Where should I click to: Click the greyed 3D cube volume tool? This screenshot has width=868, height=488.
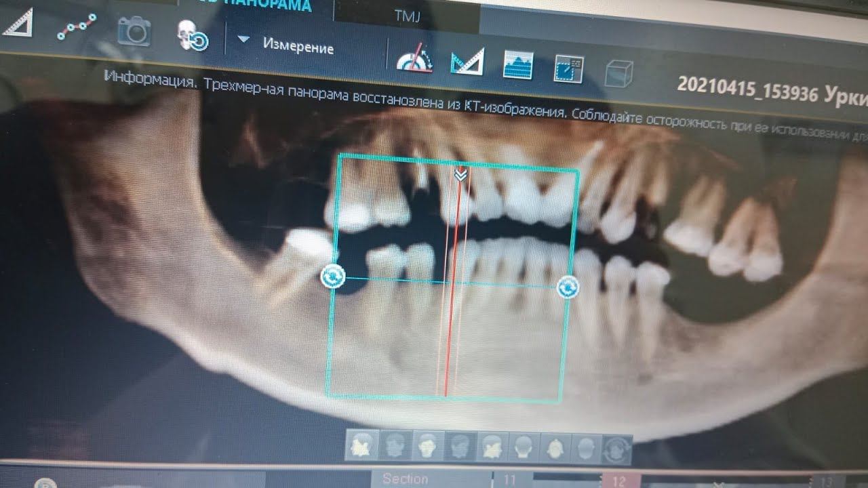coord(618,73)
